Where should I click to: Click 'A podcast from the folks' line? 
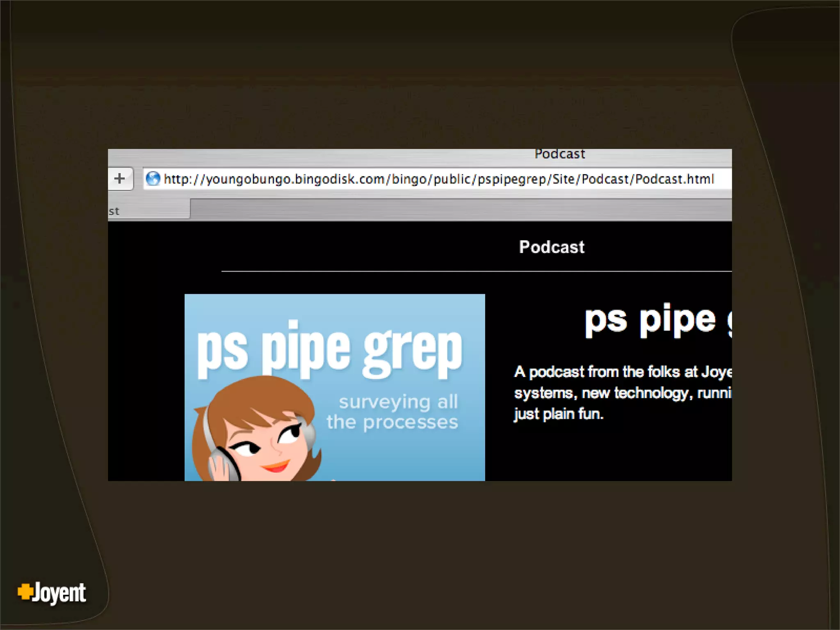623,372
